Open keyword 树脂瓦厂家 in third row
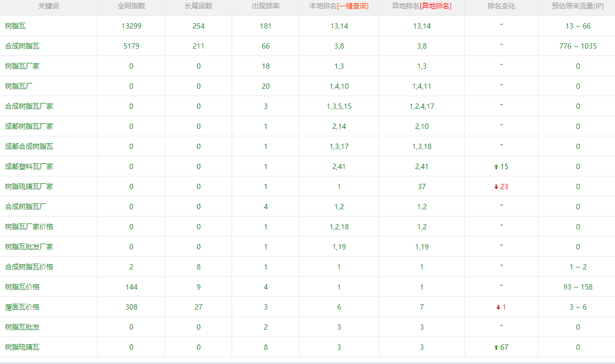Viewport: 615px width, 364px height. tap(22, 67)
